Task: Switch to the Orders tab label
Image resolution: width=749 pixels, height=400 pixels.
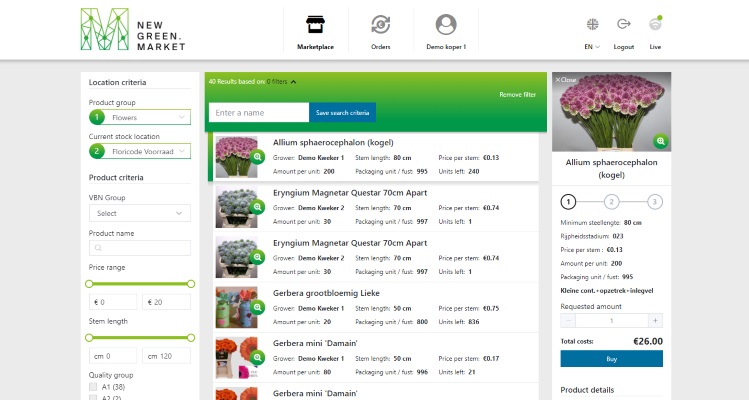Action: (381, 47)
